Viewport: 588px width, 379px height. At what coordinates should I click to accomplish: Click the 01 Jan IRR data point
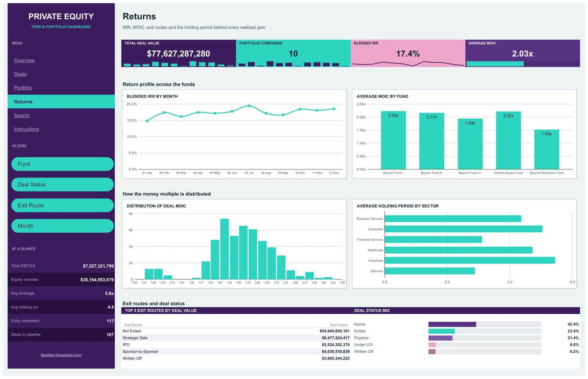[x=147, y=121]
